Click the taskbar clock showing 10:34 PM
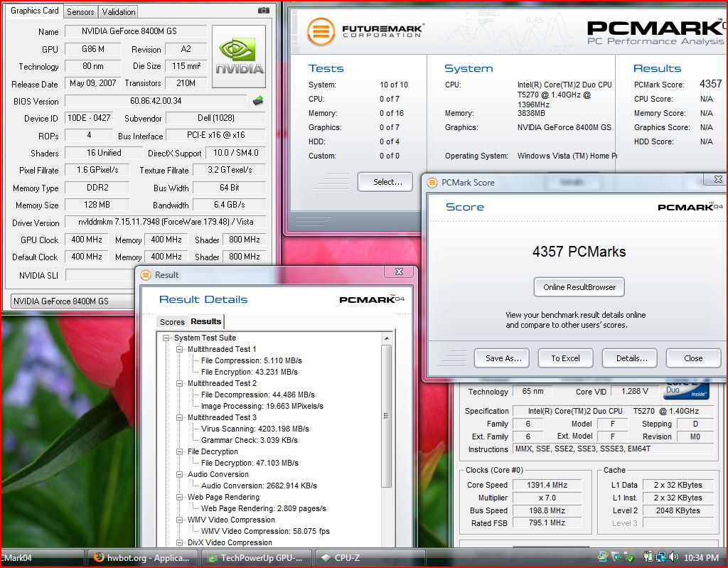The image size is (728, 568). [701, 558]
